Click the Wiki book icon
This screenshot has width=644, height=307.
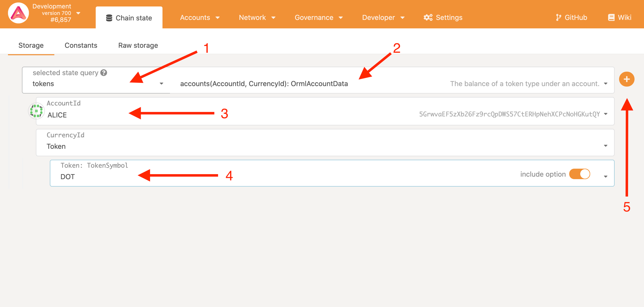pyautogui.click(x=611, y=18)
